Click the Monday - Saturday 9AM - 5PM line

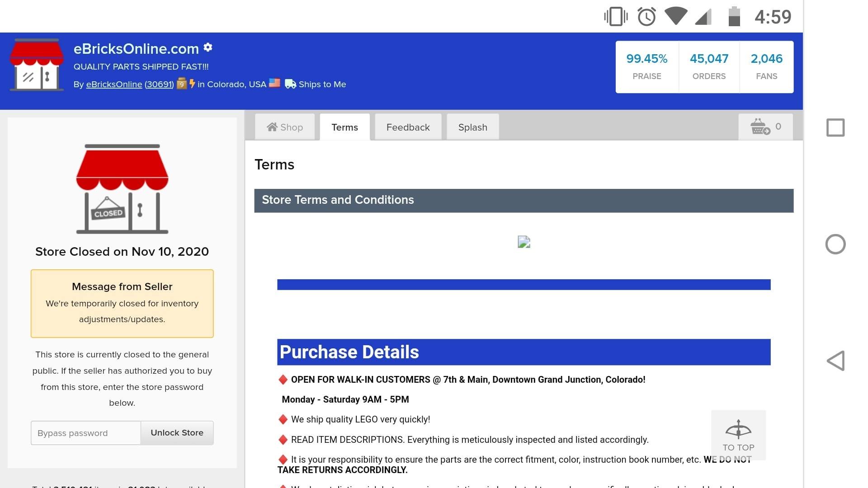tap(345, 399)
